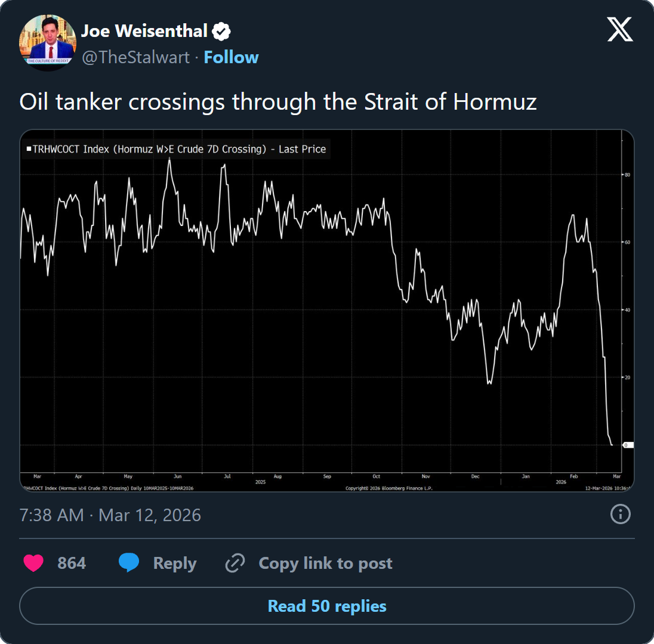Enable following by clicking Follow
The width and height of the screenshot is (654, 644).
232,57
